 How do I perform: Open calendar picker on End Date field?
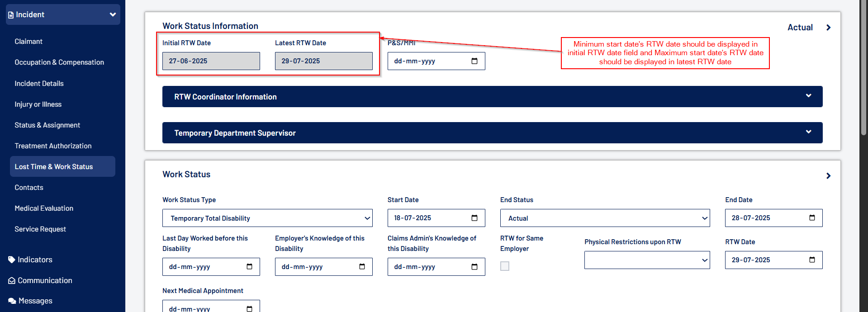click(812, 218)
